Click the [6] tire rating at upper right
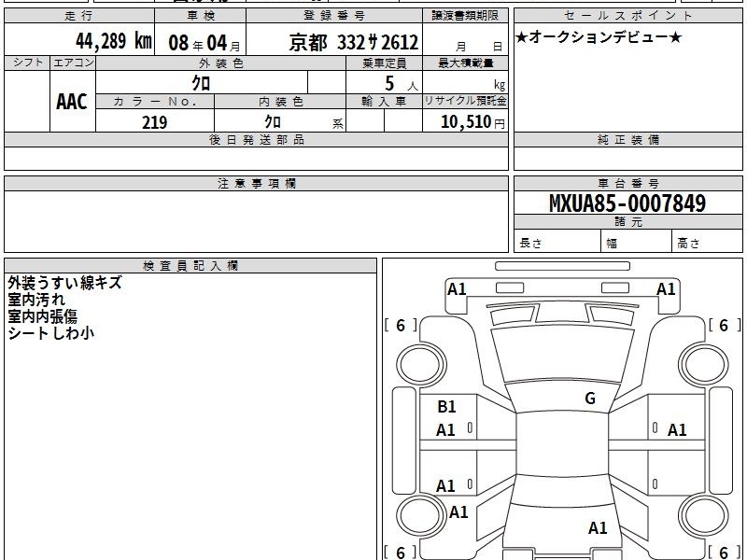Screen dimensions: 747x560 point(725,325)
